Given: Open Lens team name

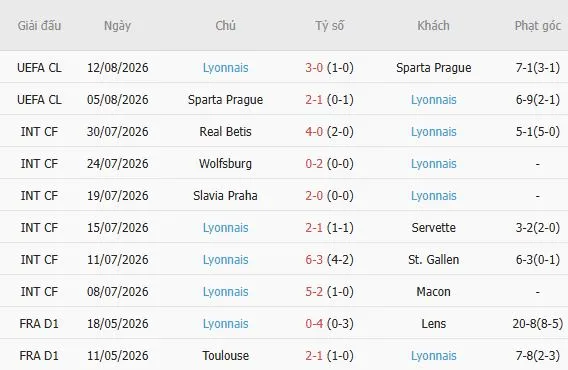Looking at the screenshot, I should (434, 323).
